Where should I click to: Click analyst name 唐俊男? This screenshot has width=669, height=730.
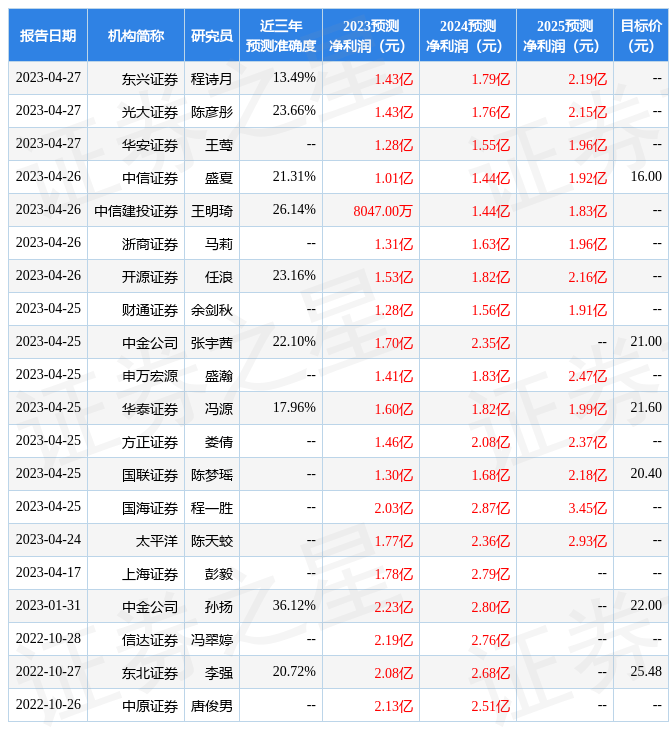tap(212, 705)
